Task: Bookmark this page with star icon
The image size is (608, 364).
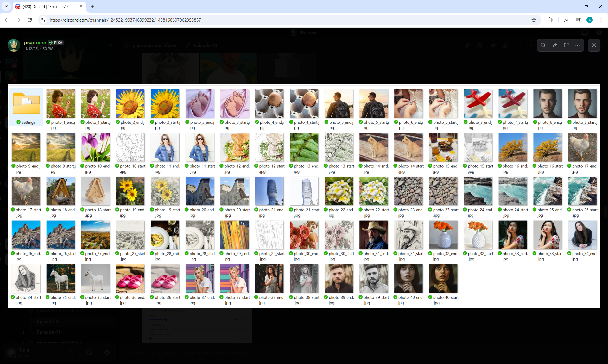Action: click(x=534, y=20)
